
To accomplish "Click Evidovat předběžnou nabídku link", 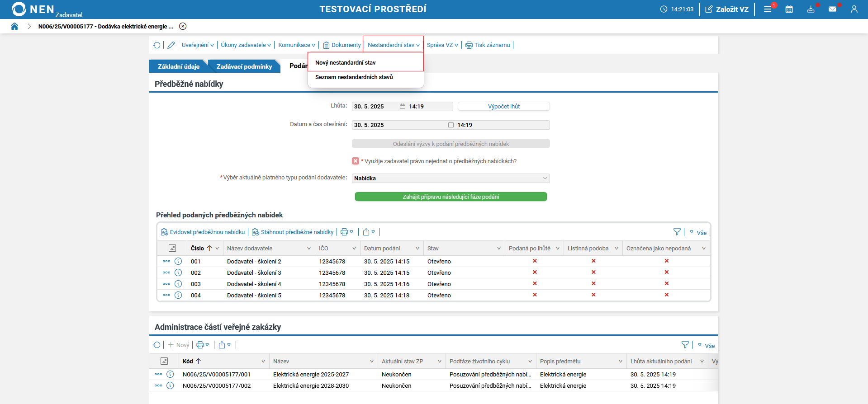I will pos(203,232).
